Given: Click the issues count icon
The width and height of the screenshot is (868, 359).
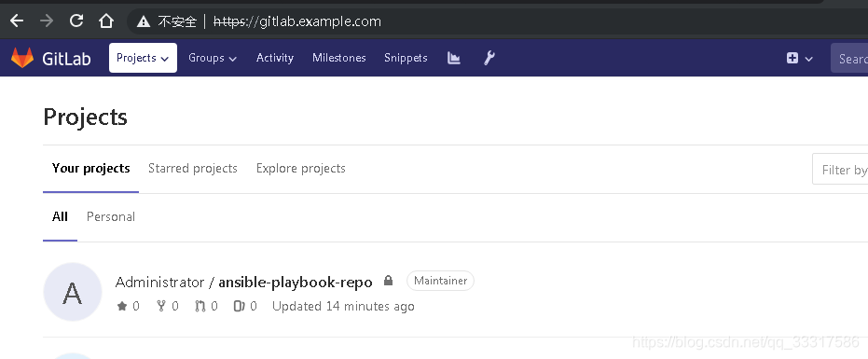Looking at the screenshot, I should point(239,306).
